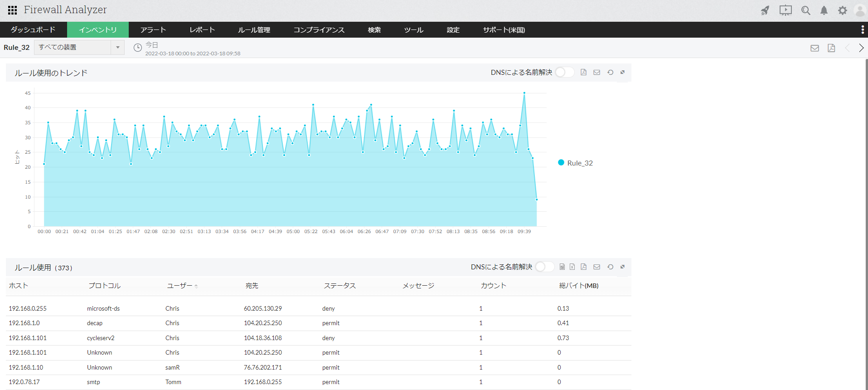This screenshot has height=390, width=868.
Task: Email the rule usage table report
Action: click(597, 267)
